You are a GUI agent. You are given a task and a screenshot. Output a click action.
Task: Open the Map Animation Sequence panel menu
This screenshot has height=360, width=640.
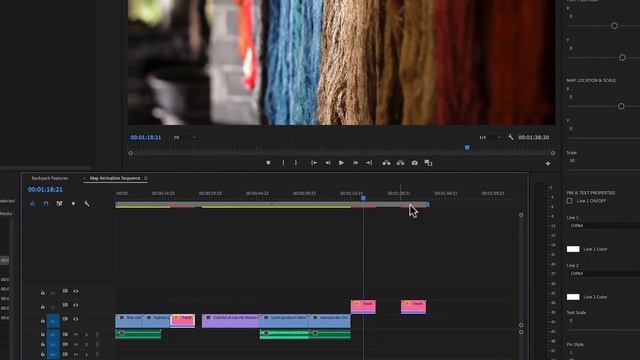(x=146, y=178)
